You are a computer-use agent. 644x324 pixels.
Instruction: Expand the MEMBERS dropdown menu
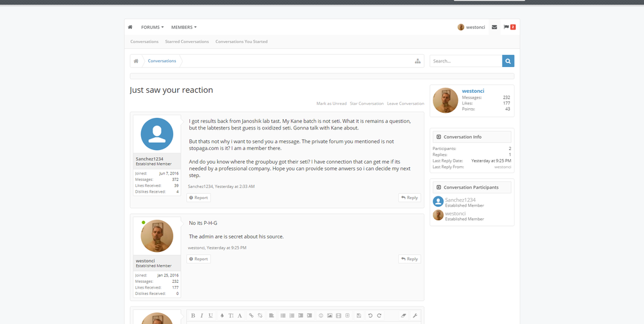(184, 27)
